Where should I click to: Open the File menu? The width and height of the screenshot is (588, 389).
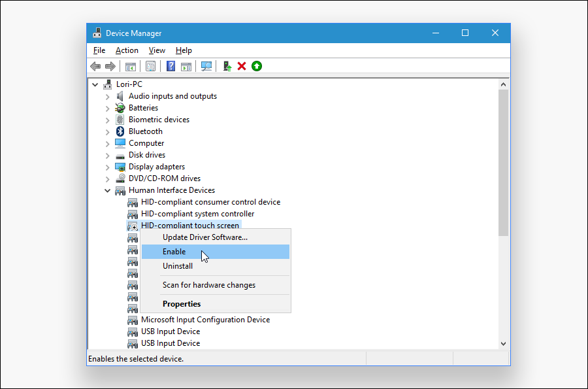pyautogui.click(x=99, y=50)
